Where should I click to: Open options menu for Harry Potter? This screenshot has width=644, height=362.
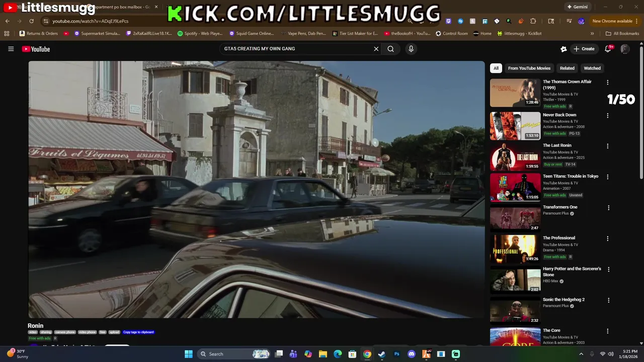pyautogui.click(x=608, y=269)
